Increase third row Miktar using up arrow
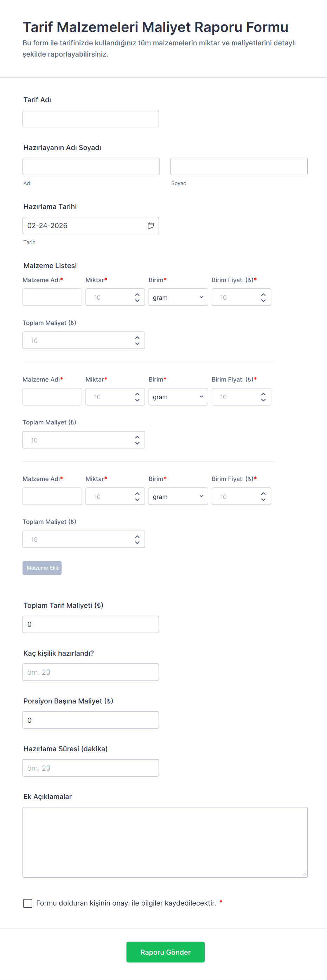 point(137,493)
